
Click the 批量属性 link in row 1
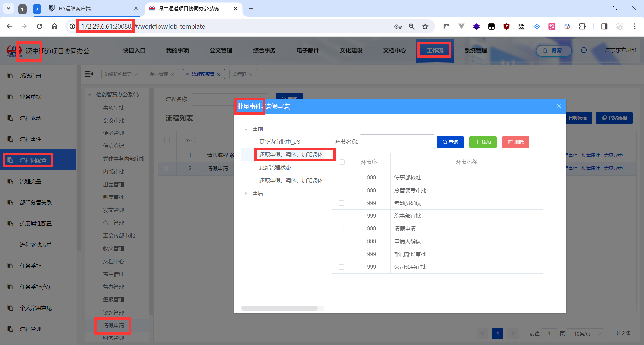coord(591,155)
